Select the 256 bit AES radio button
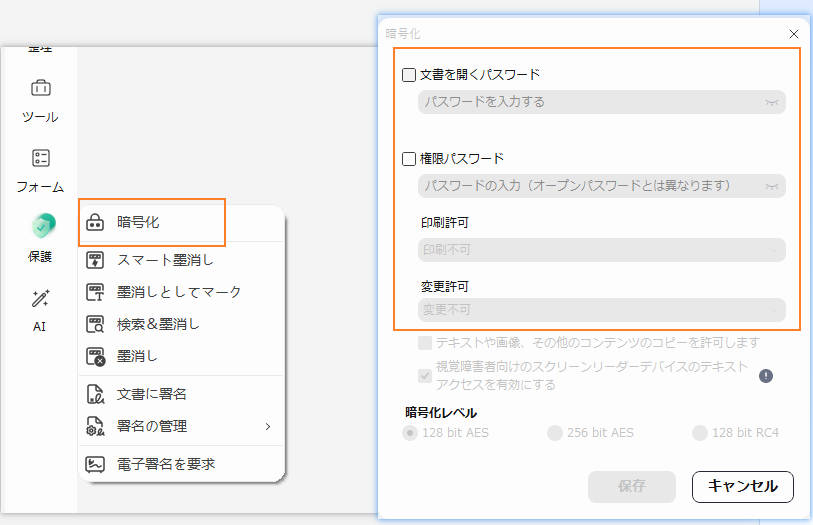 click(x=555, y=433)
